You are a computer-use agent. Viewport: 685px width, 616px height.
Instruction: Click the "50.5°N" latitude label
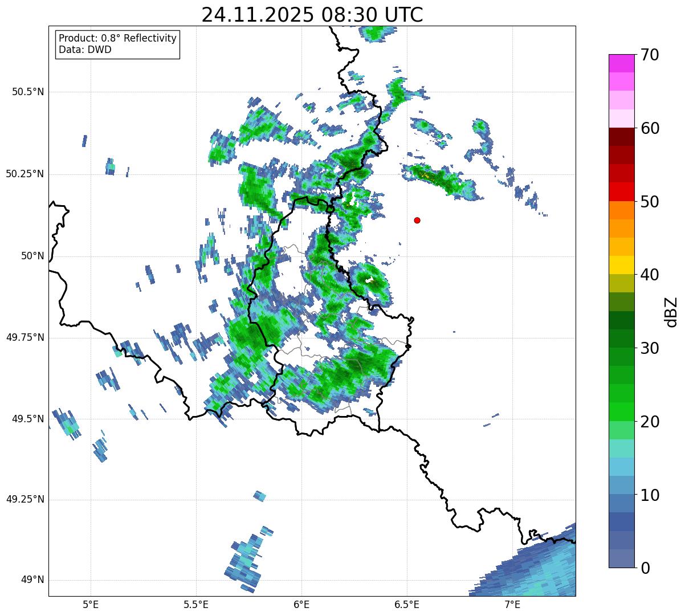[x=28, y=92]
